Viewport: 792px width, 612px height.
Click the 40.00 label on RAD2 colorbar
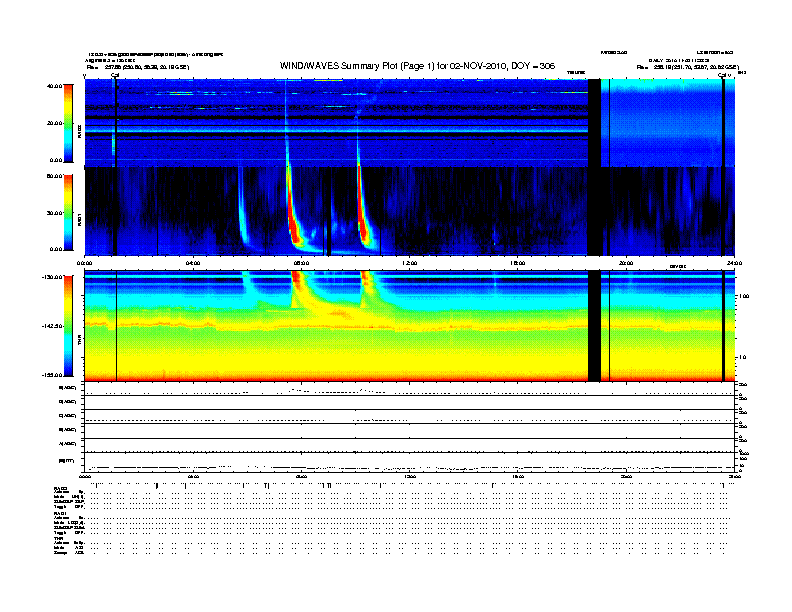(55, 86)
